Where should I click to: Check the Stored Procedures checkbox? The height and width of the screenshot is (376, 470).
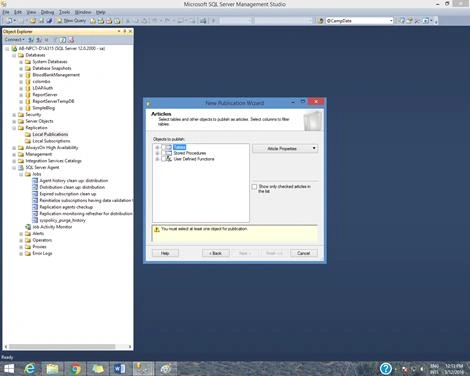tap(163, 153)
